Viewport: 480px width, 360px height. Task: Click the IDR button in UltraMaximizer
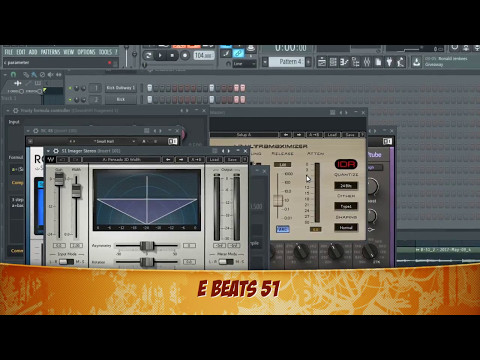[346, 164]
